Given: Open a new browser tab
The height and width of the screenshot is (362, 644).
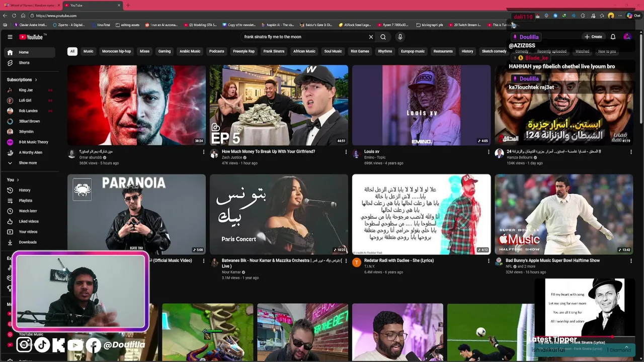Looking at the screenshot, I should (x=128, y=5).
